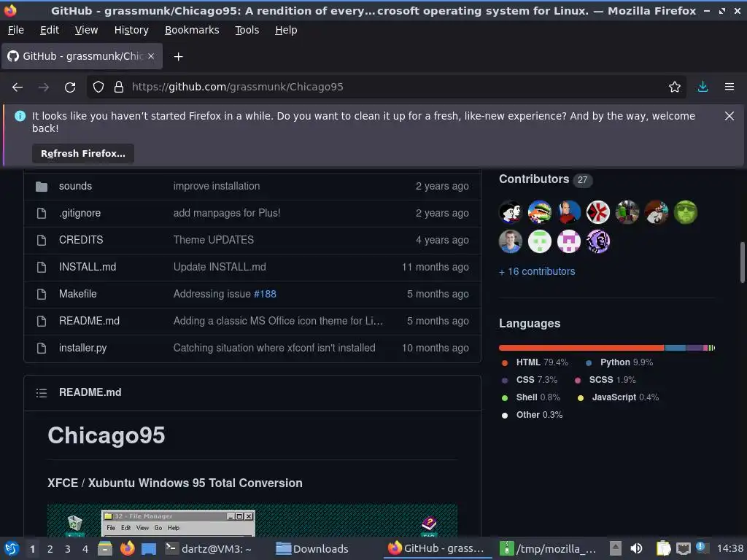Image resolution: width=747 pixels, height=560 pixels.
Task: Reload the current page
Action: 70,87
